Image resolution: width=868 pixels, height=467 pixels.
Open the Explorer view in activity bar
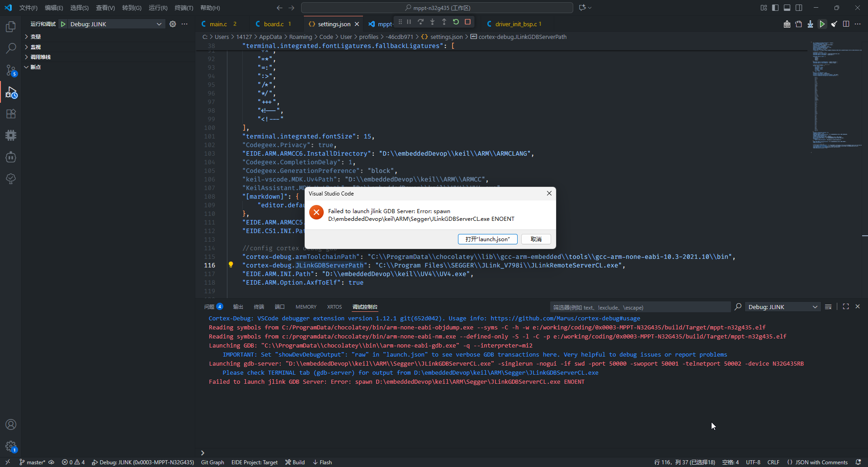tap(11, 27)
